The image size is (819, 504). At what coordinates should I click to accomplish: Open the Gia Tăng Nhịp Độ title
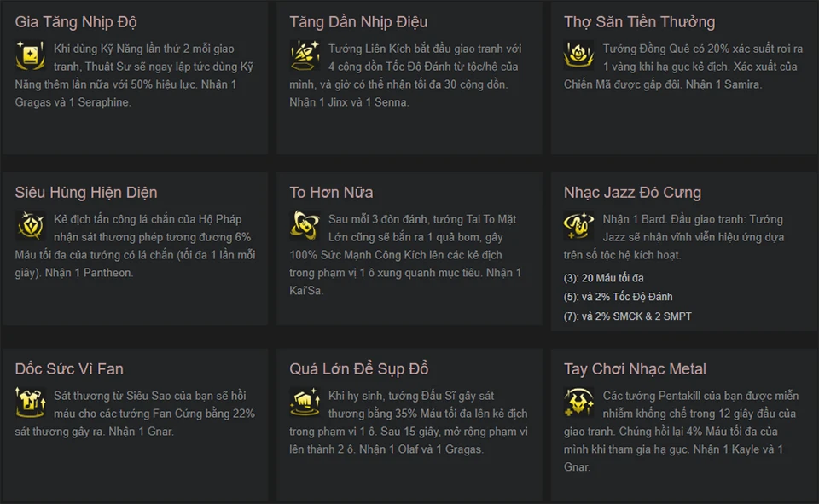(76, 22)
